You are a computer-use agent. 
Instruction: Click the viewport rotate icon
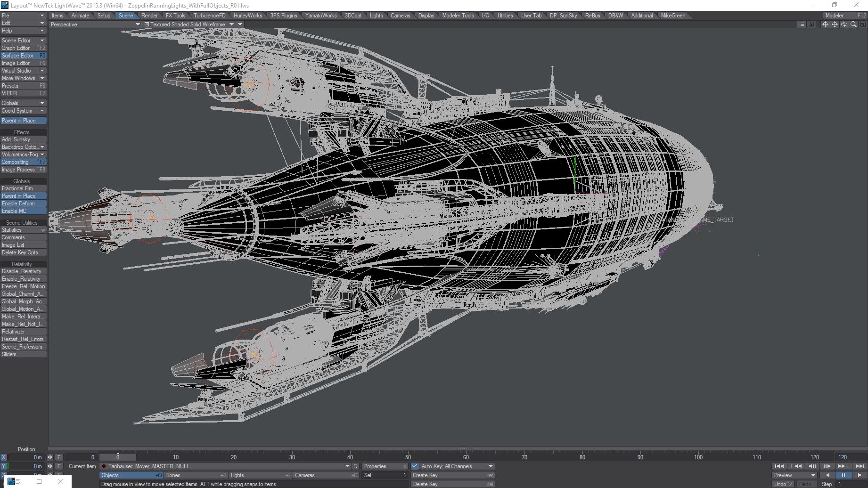click(843, 24)
